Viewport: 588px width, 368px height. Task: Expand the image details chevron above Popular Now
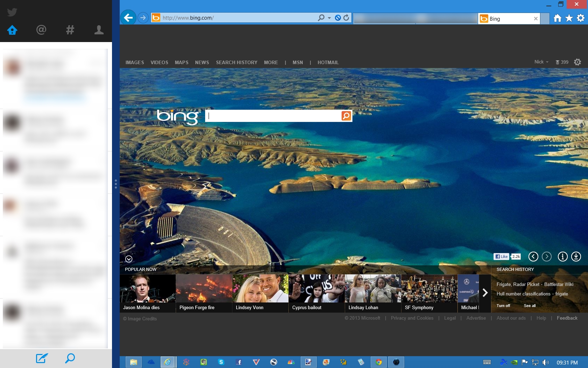point(128,259)
